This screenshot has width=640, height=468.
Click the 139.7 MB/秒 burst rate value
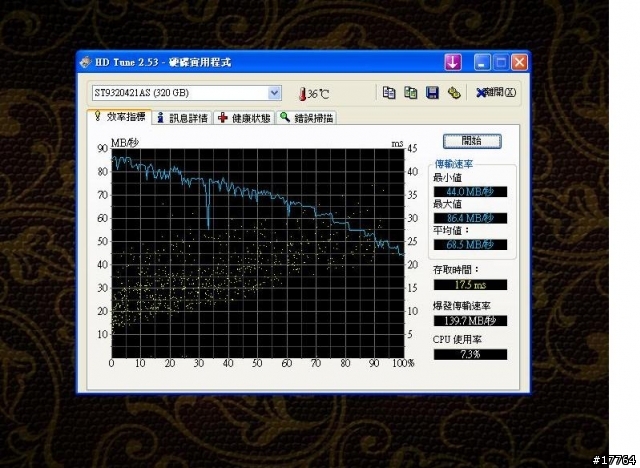[x=470, y=321]
